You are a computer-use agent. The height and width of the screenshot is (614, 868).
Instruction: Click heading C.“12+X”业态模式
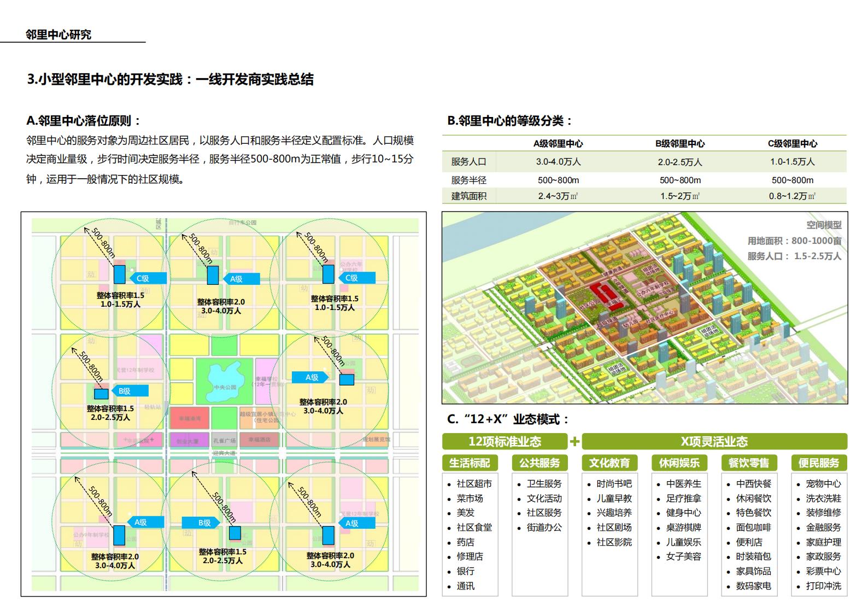click(x=509, y=419)
